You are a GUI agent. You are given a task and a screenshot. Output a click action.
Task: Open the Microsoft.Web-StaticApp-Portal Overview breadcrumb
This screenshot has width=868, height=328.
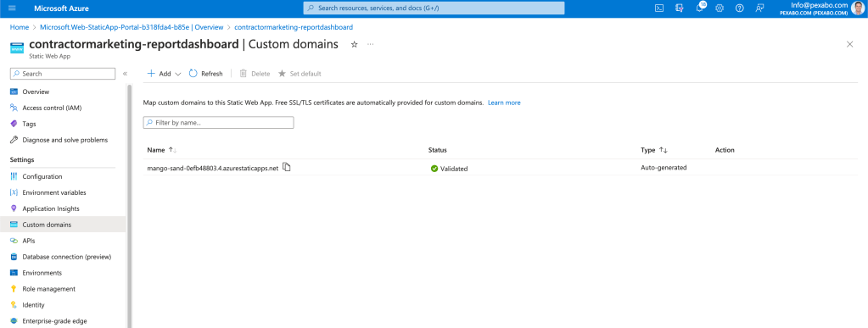pyautogui.click(x=132, y=26)
